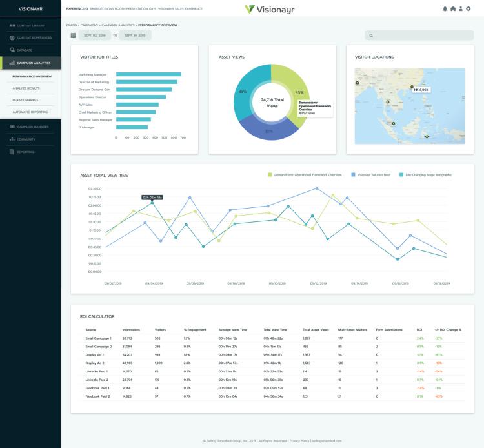Click the Director of Marketing label
This screenshot has height=448, width=484.
click(94, 82)
